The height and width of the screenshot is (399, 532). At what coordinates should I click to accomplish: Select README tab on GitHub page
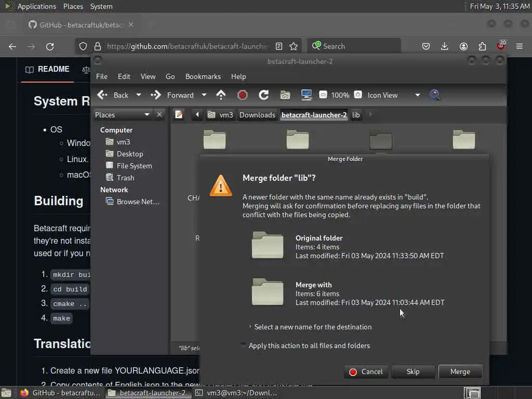click(47, 69)
